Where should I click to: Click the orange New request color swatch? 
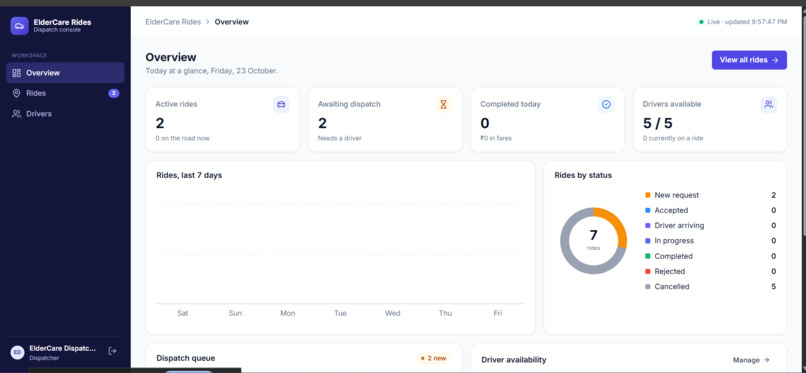pyautogui.click(x=648, y=195)
